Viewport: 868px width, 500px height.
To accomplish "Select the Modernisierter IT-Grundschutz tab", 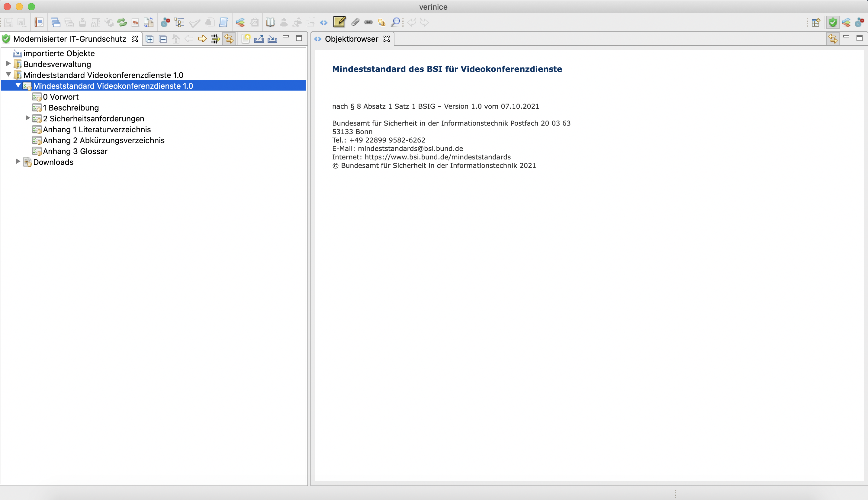I will [x=70, y=39].
